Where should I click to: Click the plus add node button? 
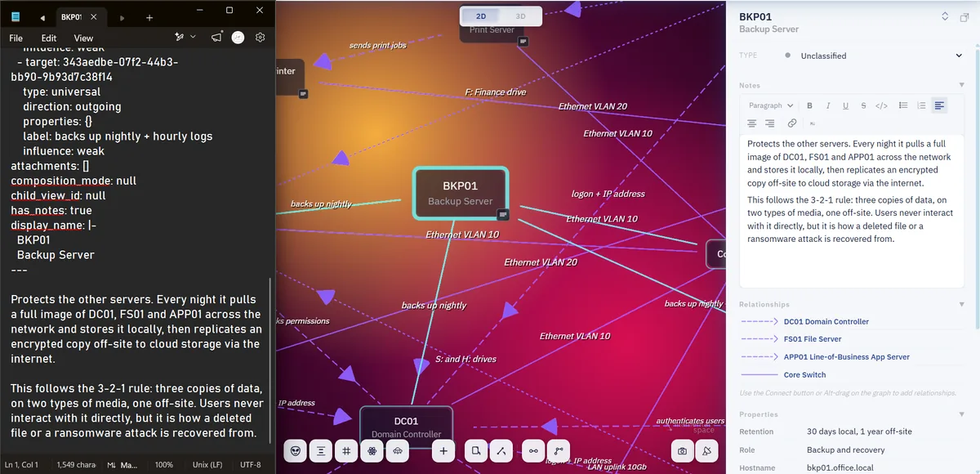pos(443,450)
